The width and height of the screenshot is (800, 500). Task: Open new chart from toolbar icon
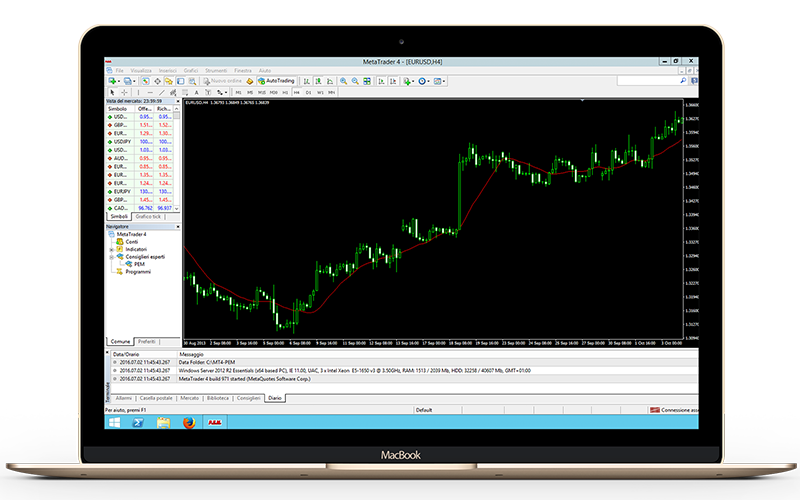[112, 81]
